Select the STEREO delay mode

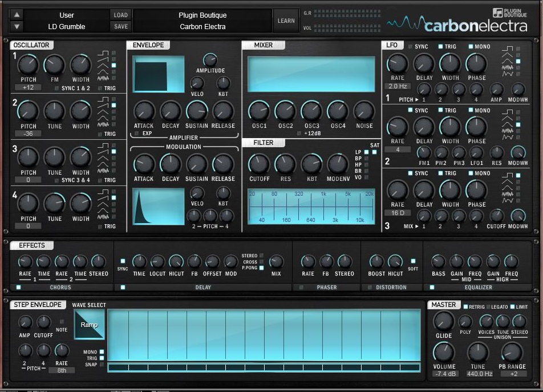point(261,256)
